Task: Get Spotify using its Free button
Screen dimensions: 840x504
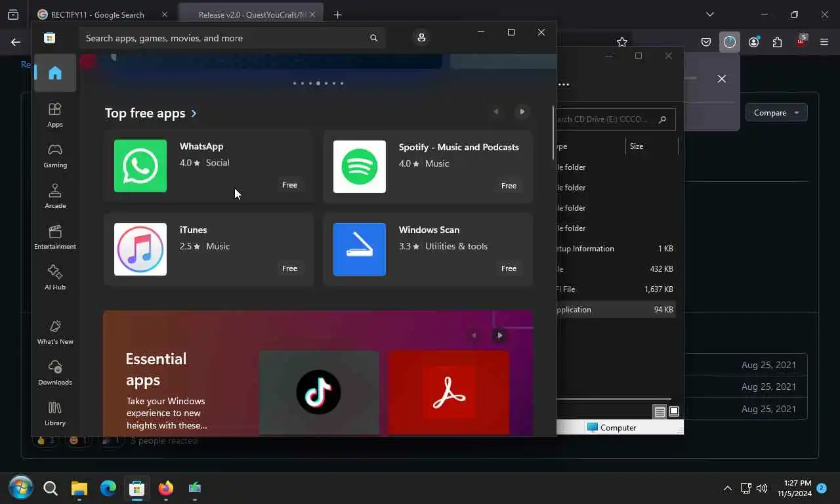Action: pyautogui.click(x=509, y=186)
